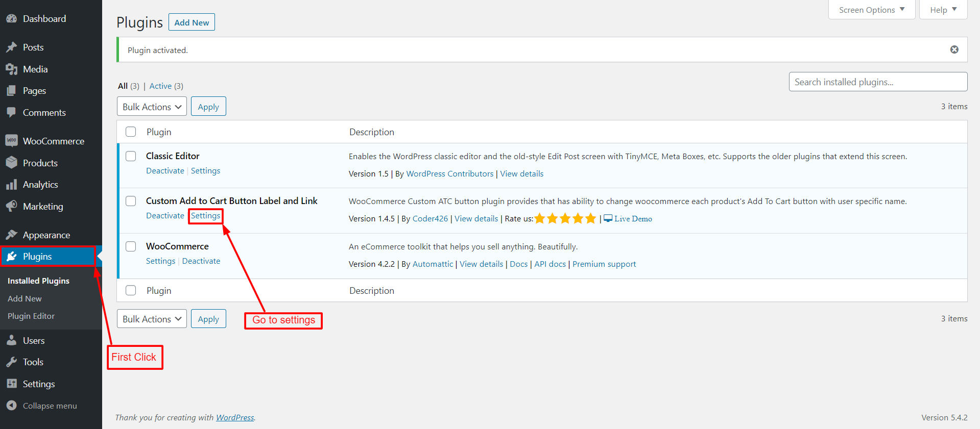This screenshot has width=980, height=429.
Task: Click the Users person icon
Action: 12,340
